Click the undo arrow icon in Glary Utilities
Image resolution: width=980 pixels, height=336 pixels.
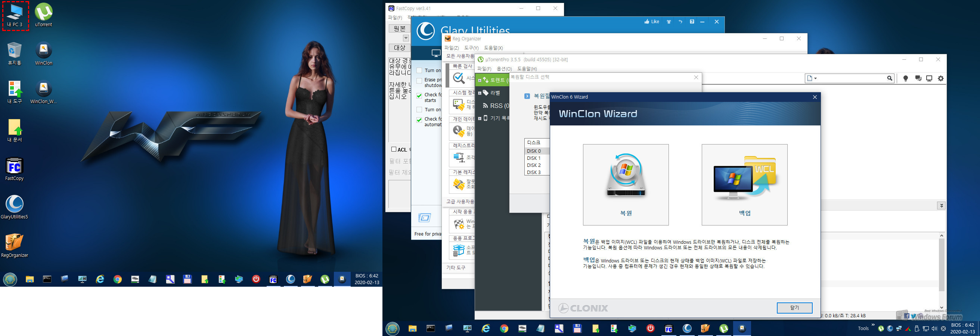coord(680,22)
